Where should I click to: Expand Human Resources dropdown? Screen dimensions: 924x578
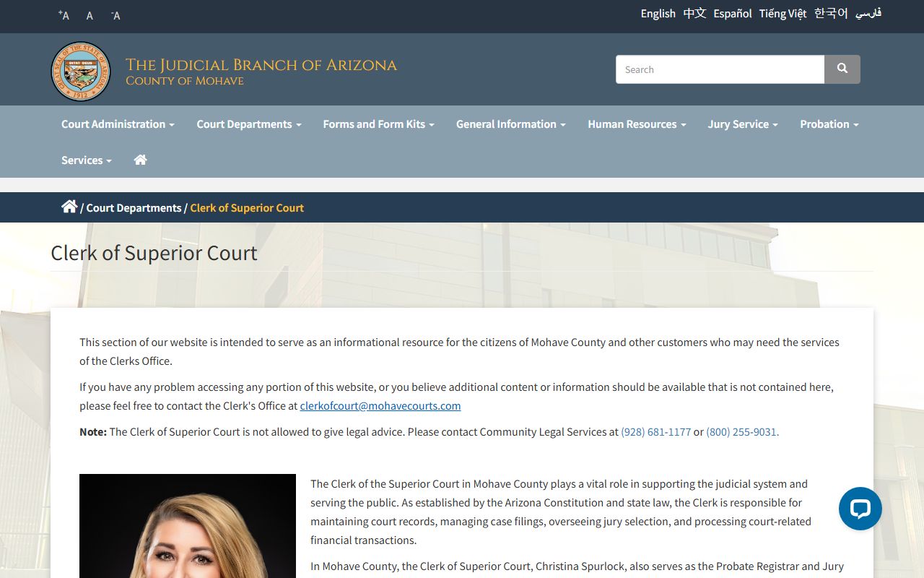[637, 124]
